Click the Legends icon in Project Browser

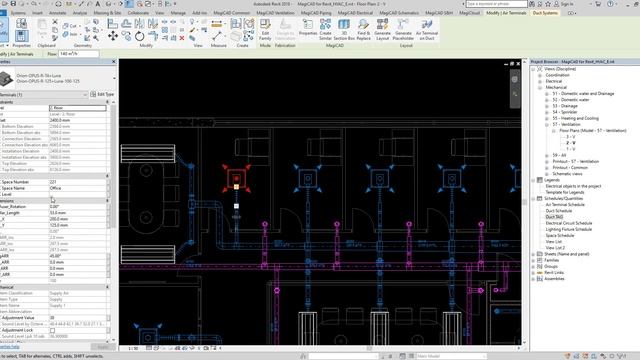540,180
